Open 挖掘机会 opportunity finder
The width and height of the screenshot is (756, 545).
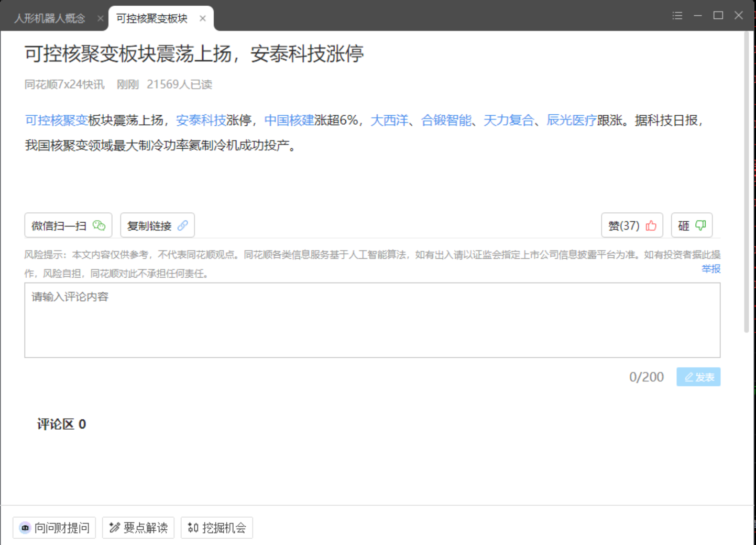click(x=217, y=528)
